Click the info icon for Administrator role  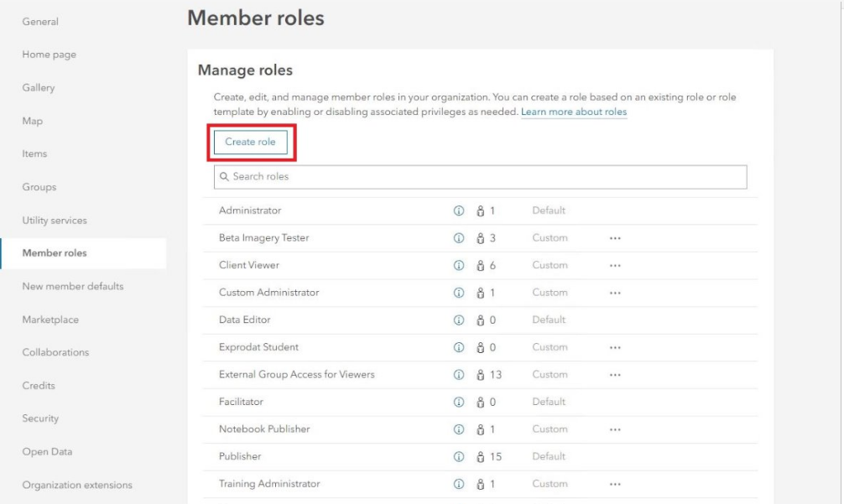point(459,210)
